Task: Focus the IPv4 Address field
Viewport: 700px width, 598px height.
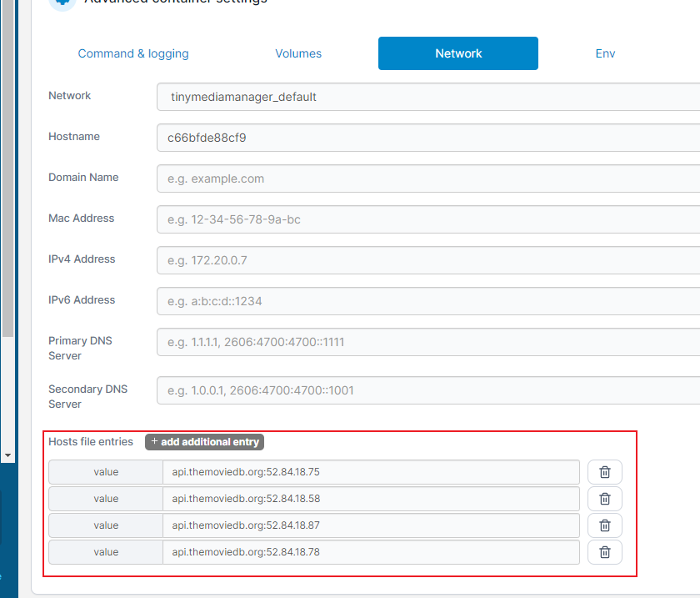Action: pyautogui.click(x=428, y=260)
